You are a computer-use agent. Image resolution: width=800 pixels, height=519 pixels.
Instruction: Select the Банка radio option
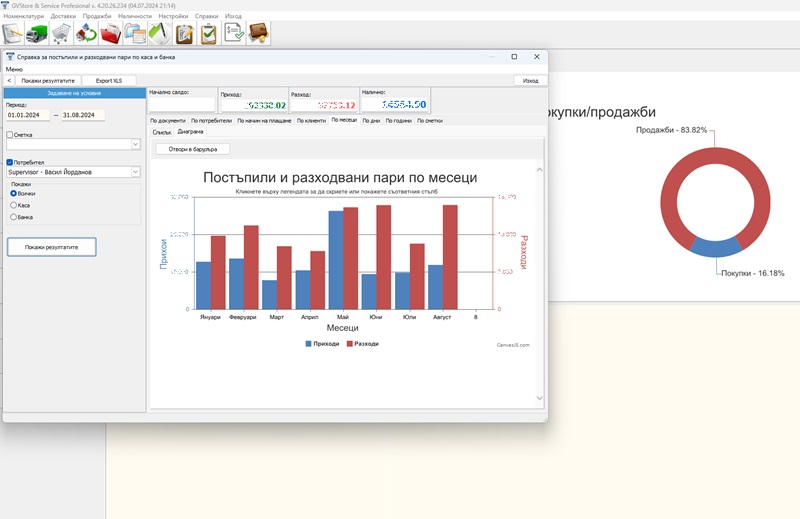(14, 217)
